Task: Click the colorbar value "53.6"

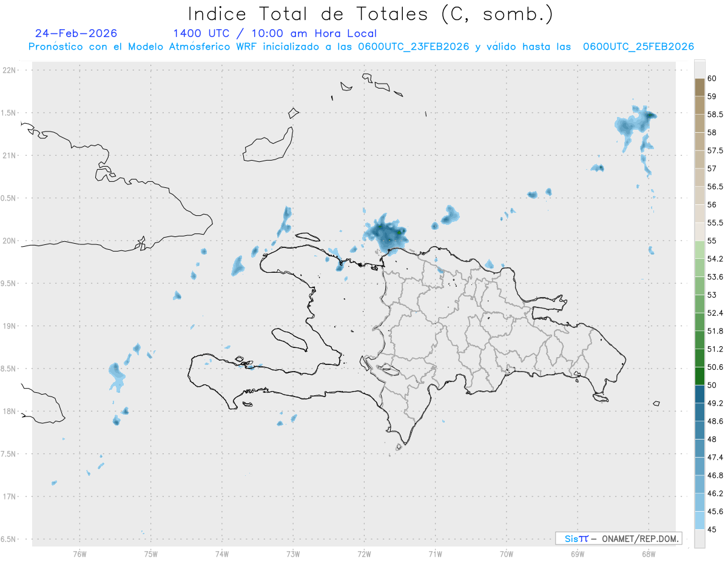Action: coord(715,277)
